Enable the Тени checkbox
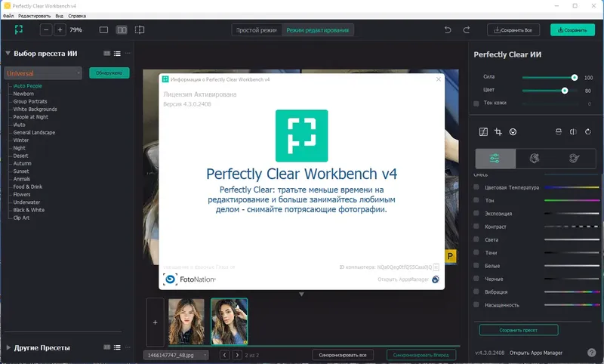Image resolution: width=604 pixels, height=364 pixels. tap(476, 252)
